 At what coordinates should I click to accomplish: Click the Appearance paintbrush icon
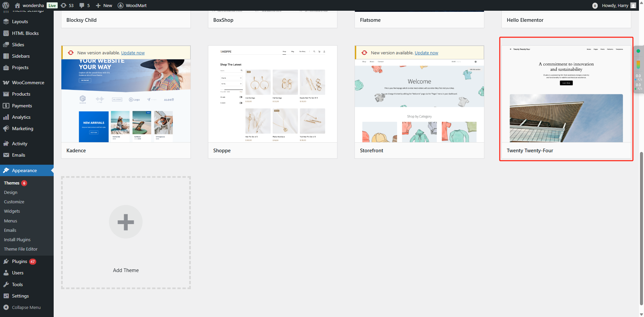point(6,170)
